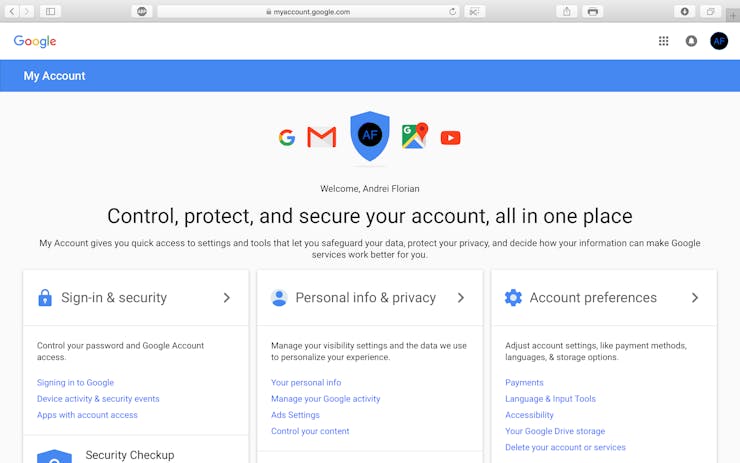Open the Signing in to Google link

[76, 383]
